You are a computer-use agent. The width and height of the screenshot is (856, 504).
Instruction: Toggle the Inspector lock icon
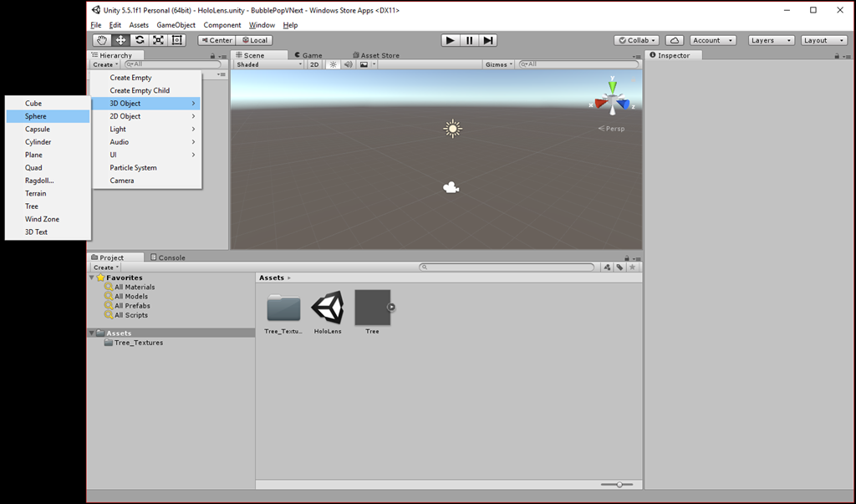836,56
